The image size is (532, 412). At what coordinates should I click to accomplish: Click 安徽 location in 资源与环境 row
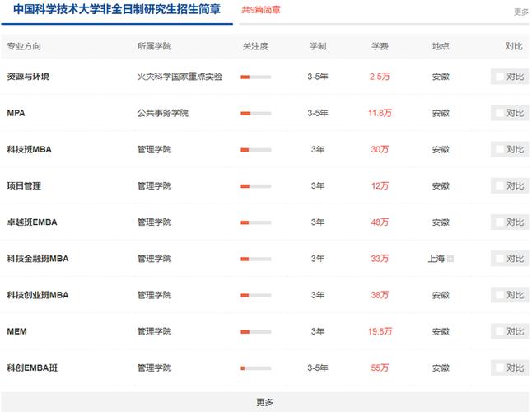441,77
